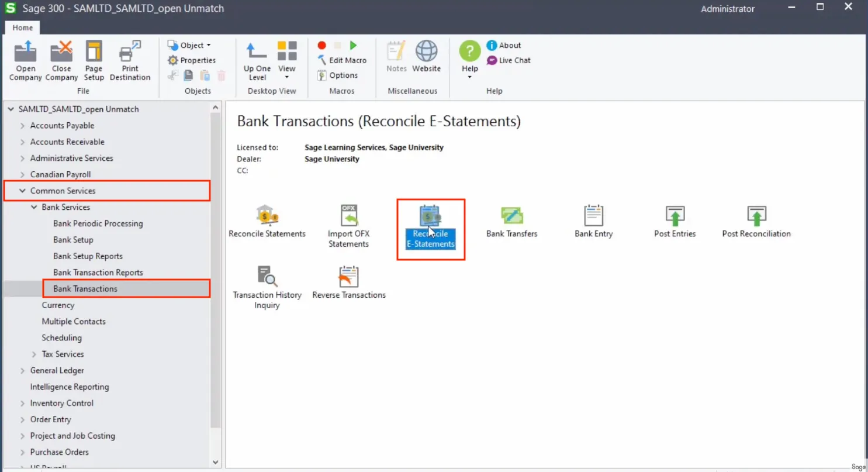This screenshot has height=472, width=868.
Task: Expand the Accounts Payable node
Action: [23, 126]
